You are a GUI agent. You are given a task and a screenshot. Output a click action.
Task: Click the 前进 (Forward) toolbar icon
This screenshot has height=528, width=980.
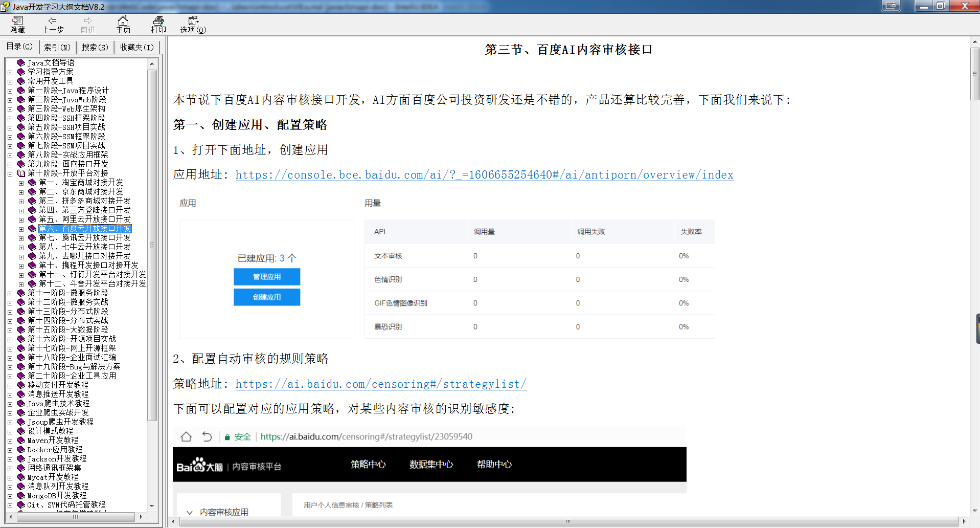click(88, 25)
